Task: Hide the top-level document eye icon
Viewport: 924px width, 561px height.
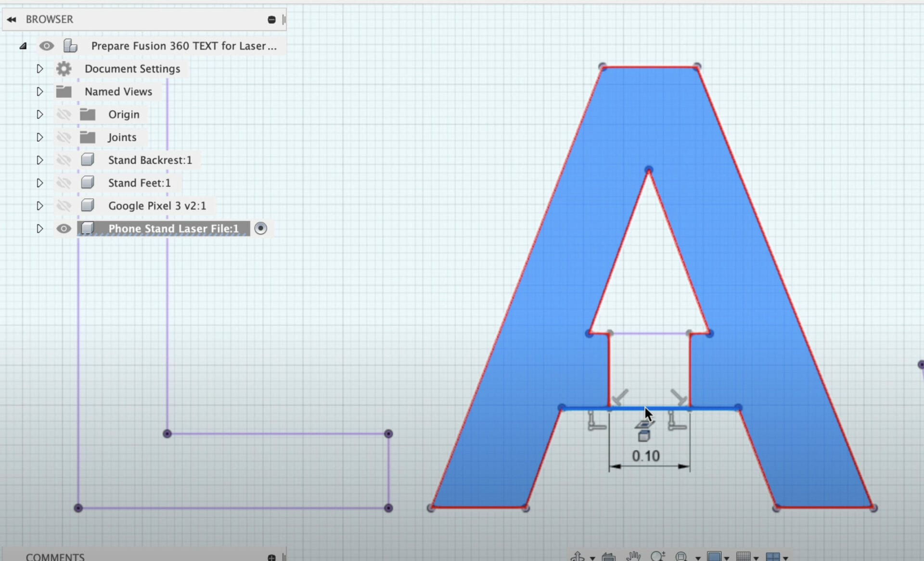Action: pos(46,46)
